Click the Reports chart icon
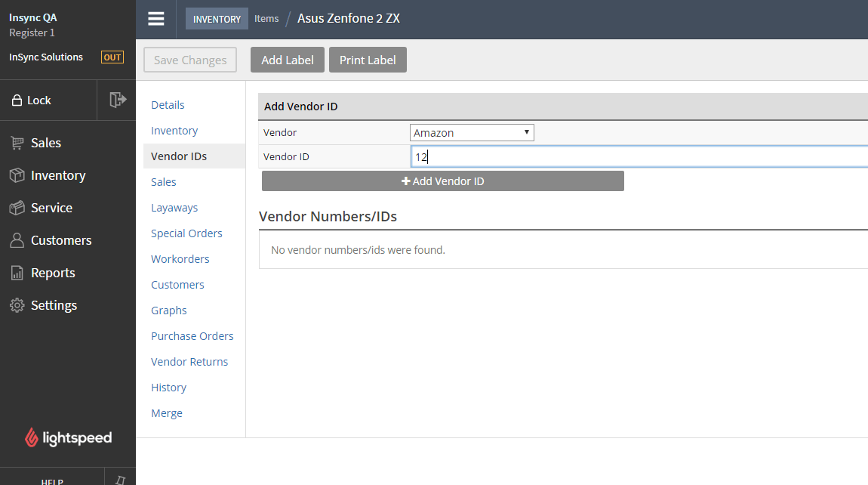 tap(17, 273)
